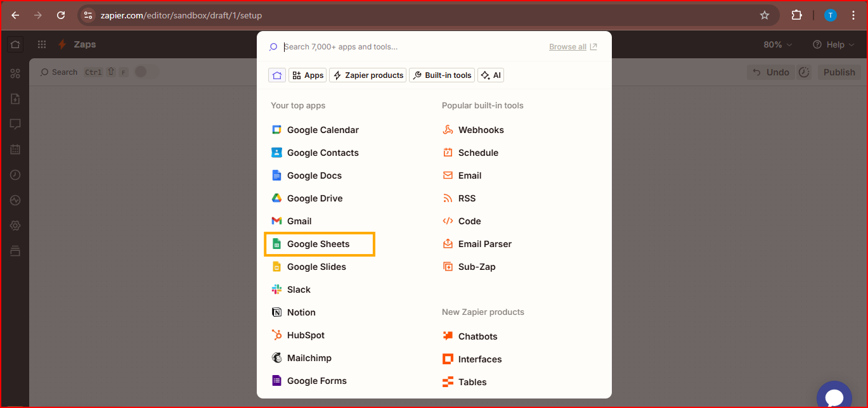Select the Sub-Zap tool

click(469, 267)
